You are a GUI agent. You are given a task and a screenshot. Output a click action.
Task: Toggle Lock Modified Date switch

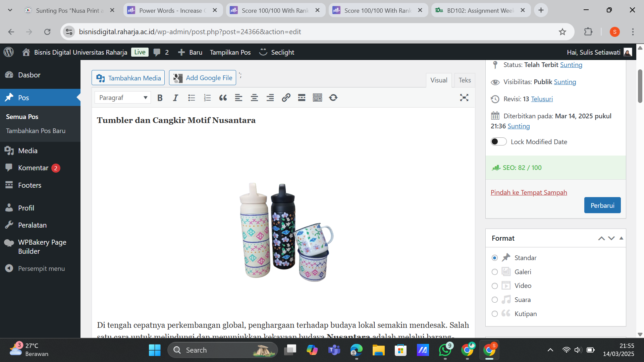(x=498, y=142)
